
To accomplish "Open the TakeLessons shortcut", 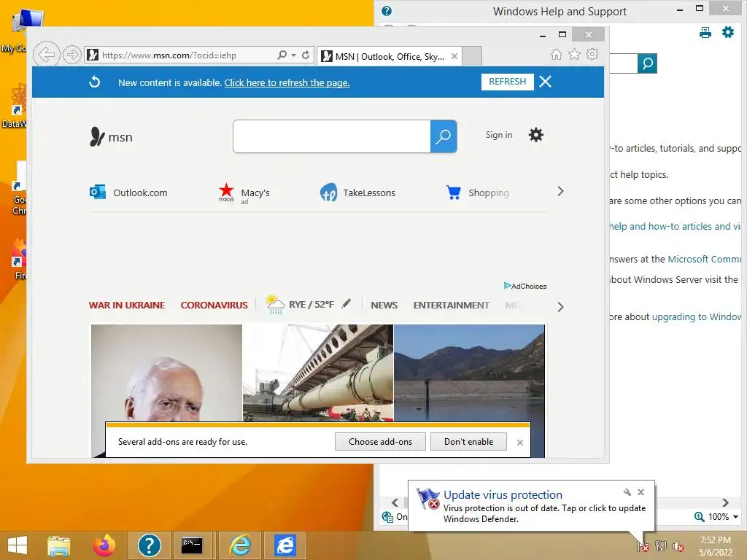I will pos(357,192).
